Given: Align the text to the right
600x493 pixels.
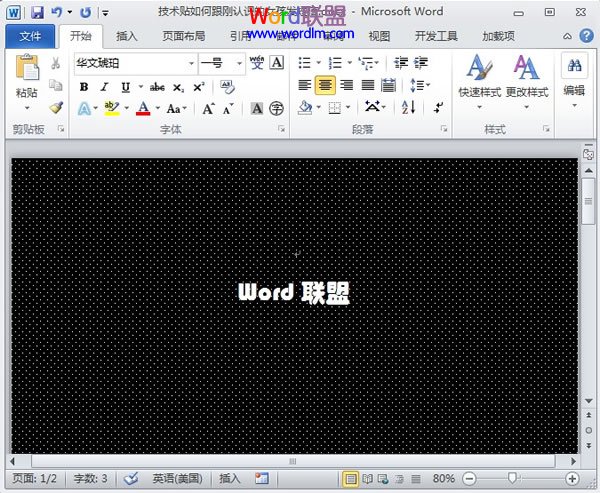Looking at the screenshot, I should 347,85.
